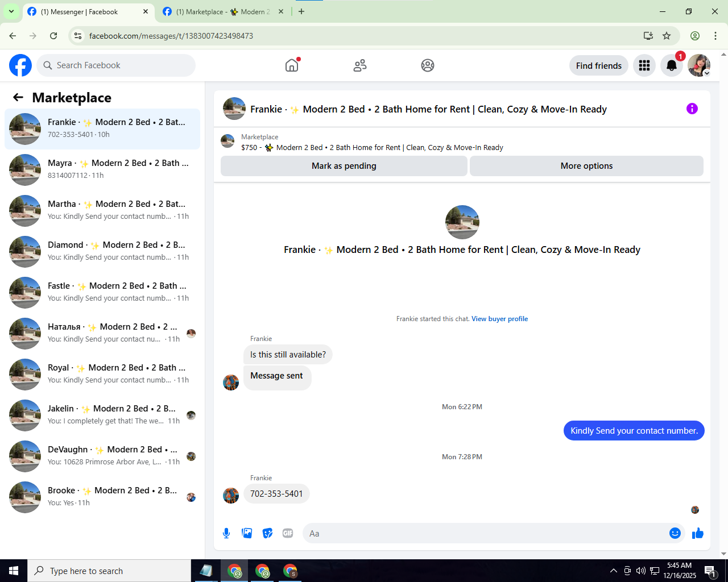Image resolution: width=728 pixels, height=582 pixels.
Task: Choose a GIF icon
Action: [x=288, y=533]
